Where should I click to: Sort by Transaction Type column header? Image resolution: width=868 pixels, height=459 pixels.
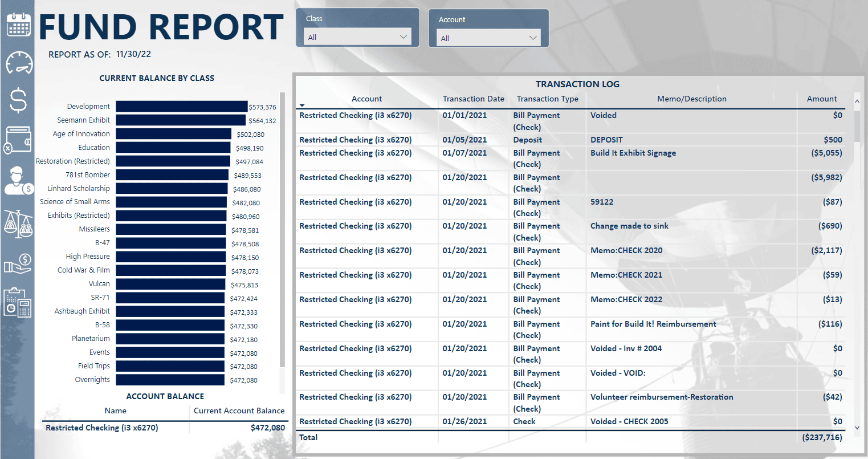pos(547,99)
